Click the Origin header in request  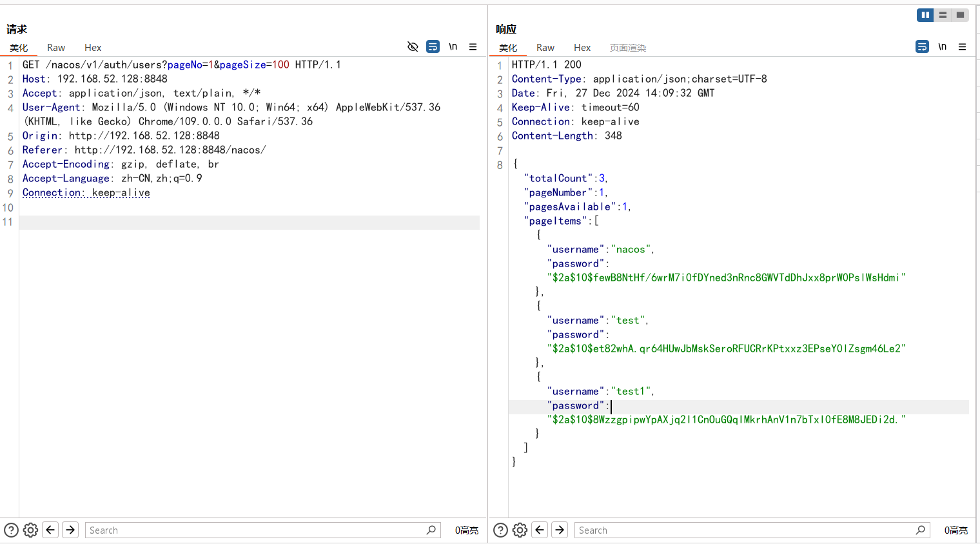pyautogui.click(x=121, y=136)
